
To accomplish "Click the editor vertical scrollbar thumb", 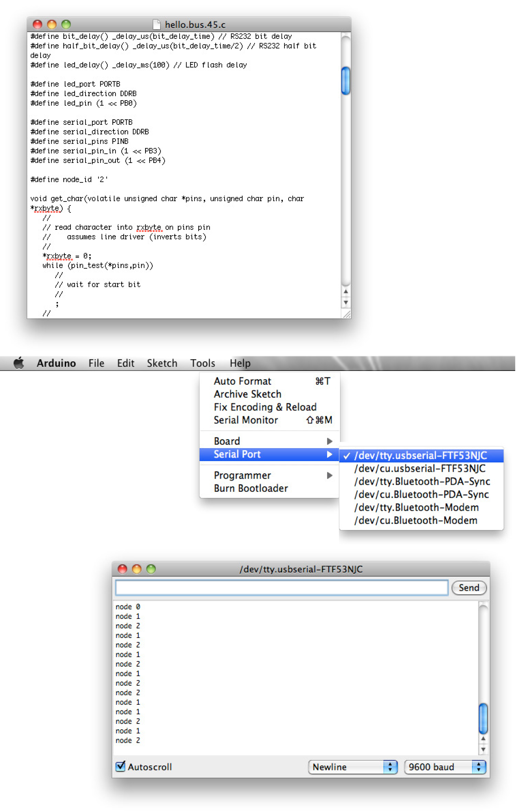I will [346, 81].
